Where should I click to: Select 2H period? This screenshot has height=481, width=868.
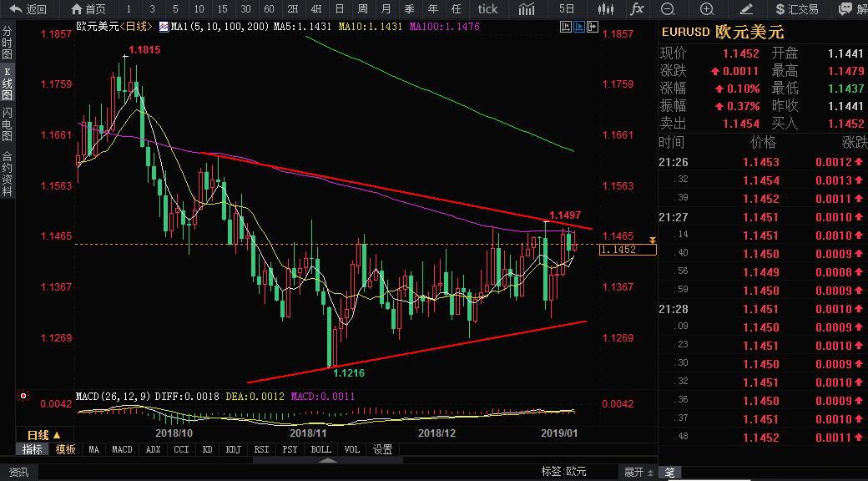(x=293, y=9)
